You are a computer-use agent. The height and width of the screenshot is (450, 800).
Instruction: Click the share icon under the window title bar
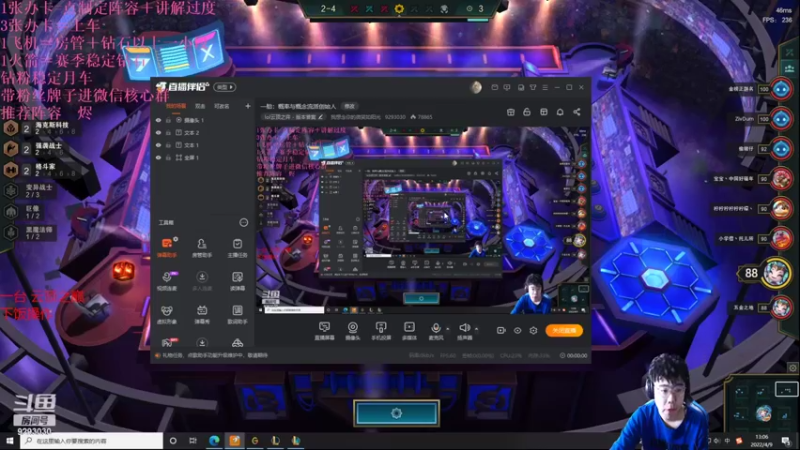pos(577,112)
